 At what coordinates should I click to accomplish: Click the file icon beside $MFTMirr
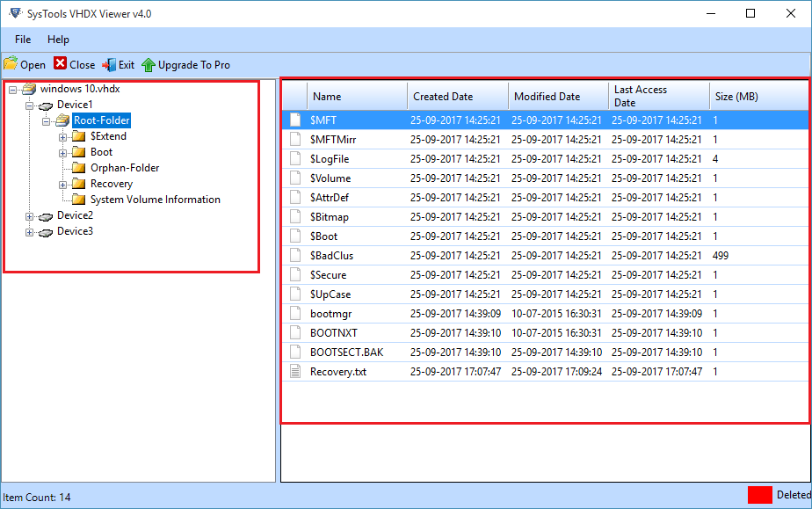coord(295,139)
